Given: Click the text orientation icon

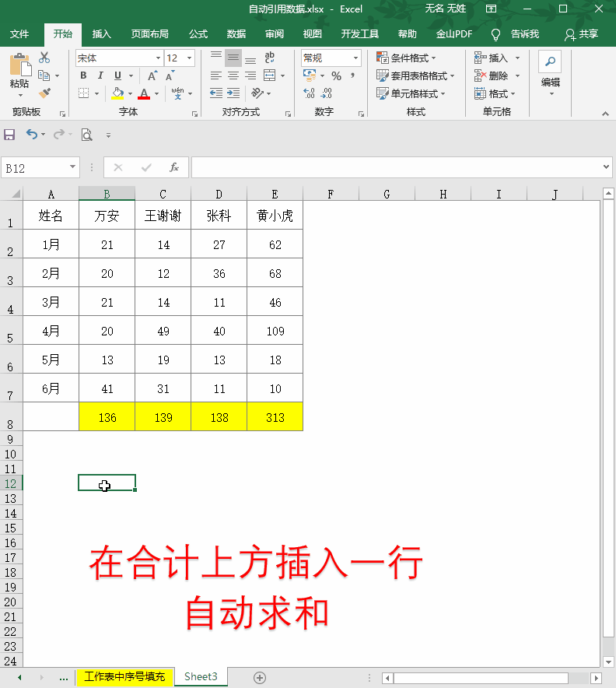Looking at the screenshot, I should [257, 93].
